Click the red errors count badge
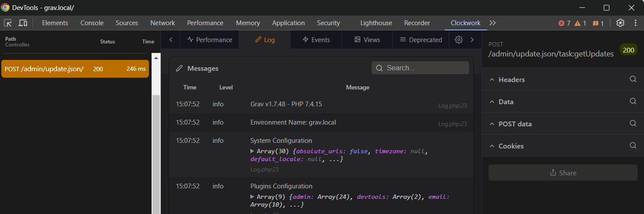This screenshot has width=644, height=214. pyautogui.click(x=564, y=23)
